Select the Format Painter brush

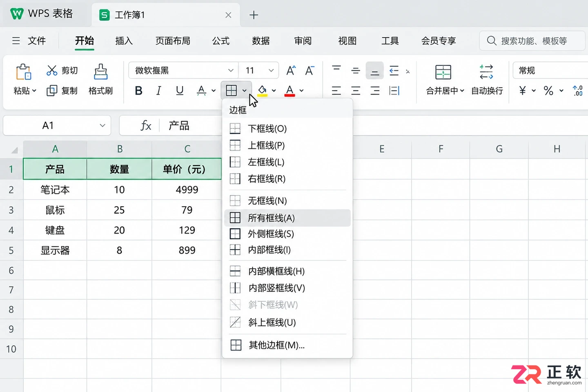[x=100, y=72]
